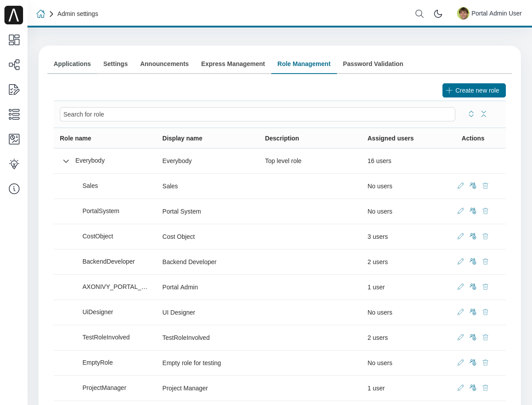Image resolution: width=532 pixels, height=405 pixels.
Task: Assign users to CostObject role
Action: [473, 236]
